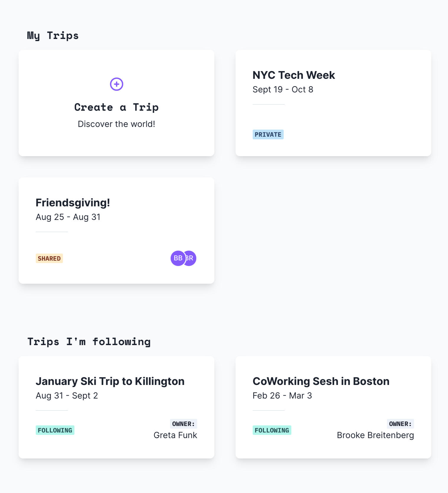Click the Sept 19 - Oct 8 date range

(283, 89)
